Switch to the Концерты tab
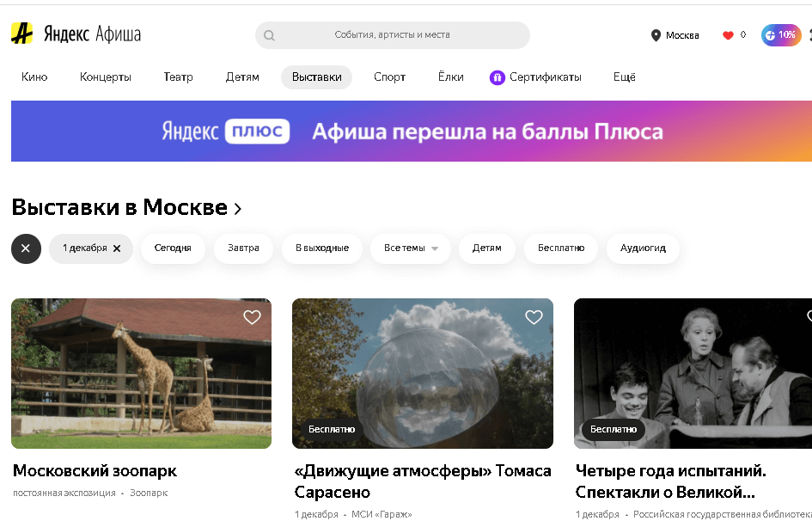This screenshot has height=521, width=812. click(x=106, y=77)
